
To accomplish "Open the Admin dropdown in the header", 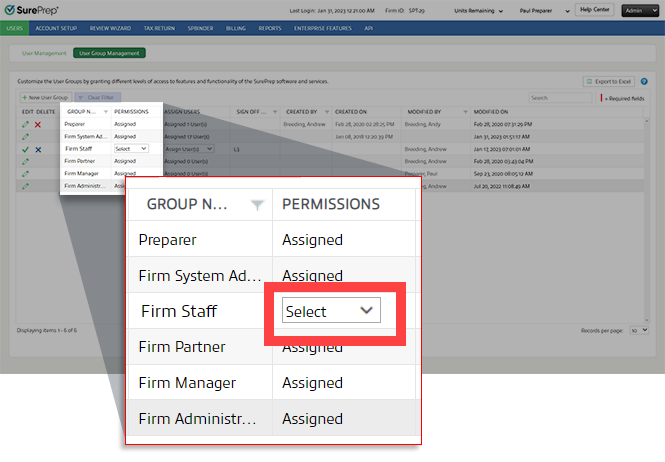I will 640,11.
